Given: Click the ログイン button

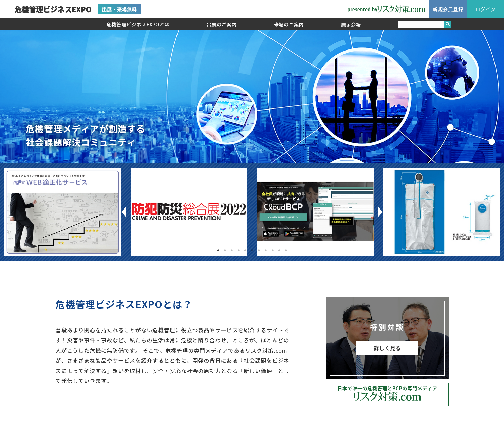Looking at the screenshot, I should click(x=485, y=9).
